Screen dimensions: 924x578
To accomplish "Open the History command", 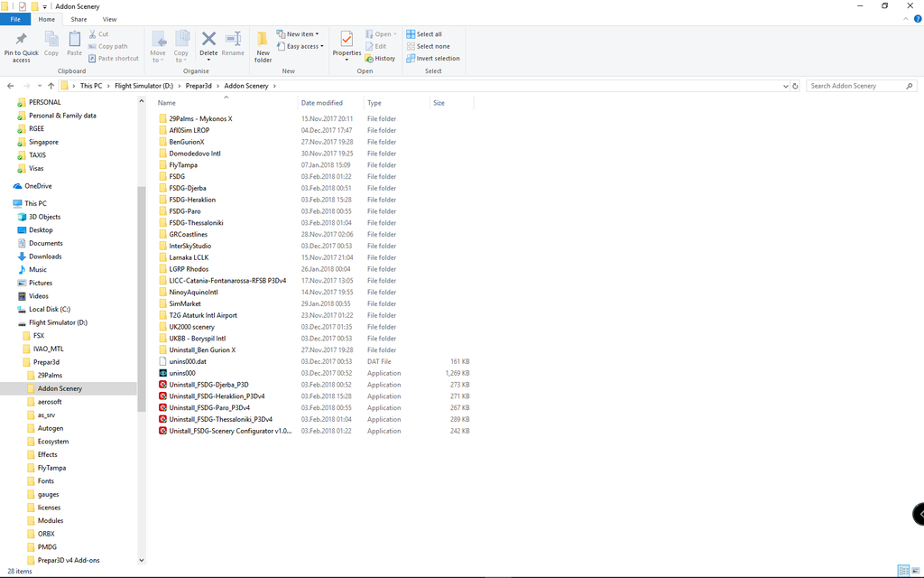I will (x=380, y=59).
